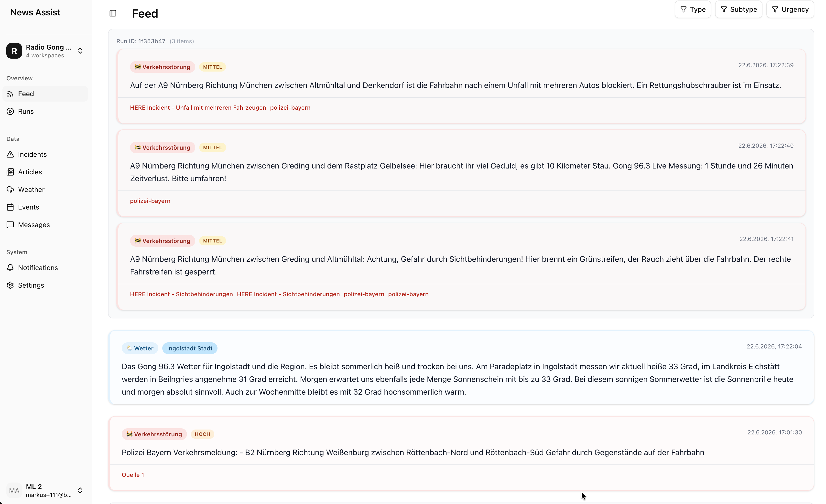The height and width of the screenshot is (504, 826).
Task: Select the Gong 96.3 Wetter forecast text
Action: click(x=457, y=379)
